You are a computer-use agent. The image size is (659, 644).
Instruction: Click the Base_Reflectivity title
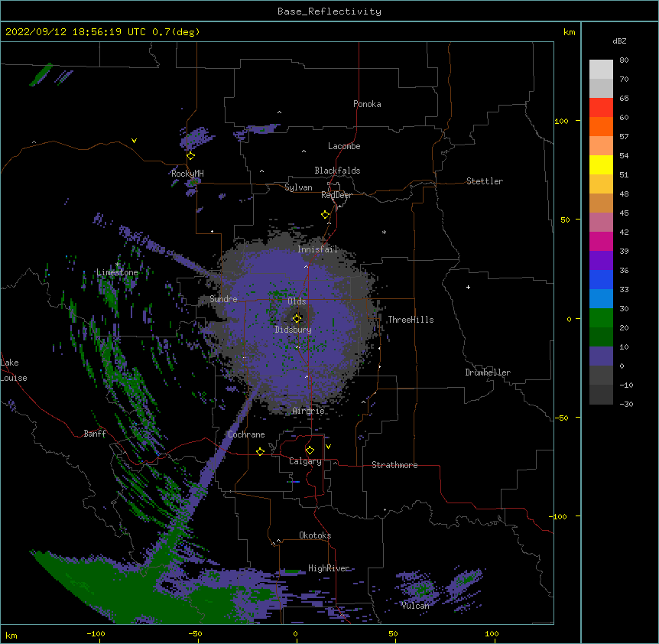coord(329,11)
